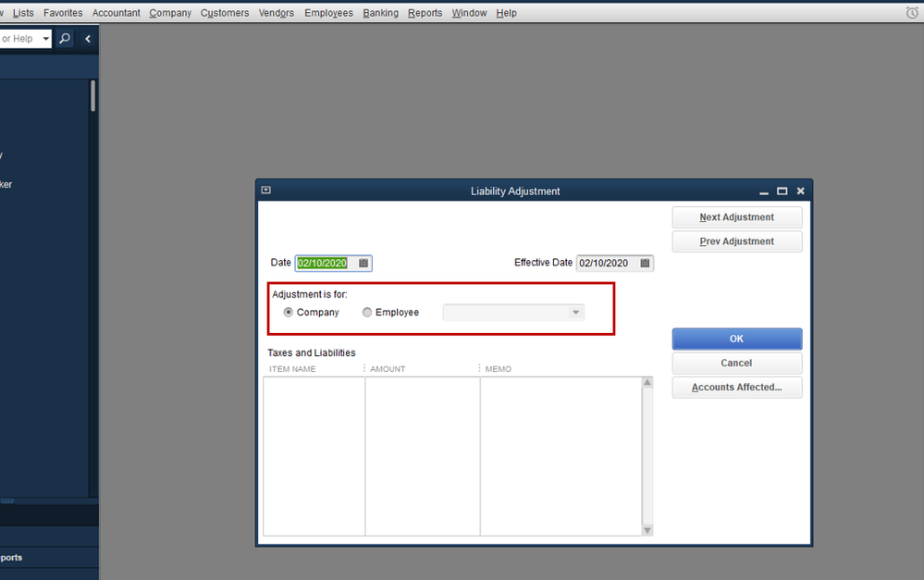Minimize the Liability Adjustment window
The image size is (924, 580).
[764, 191]
